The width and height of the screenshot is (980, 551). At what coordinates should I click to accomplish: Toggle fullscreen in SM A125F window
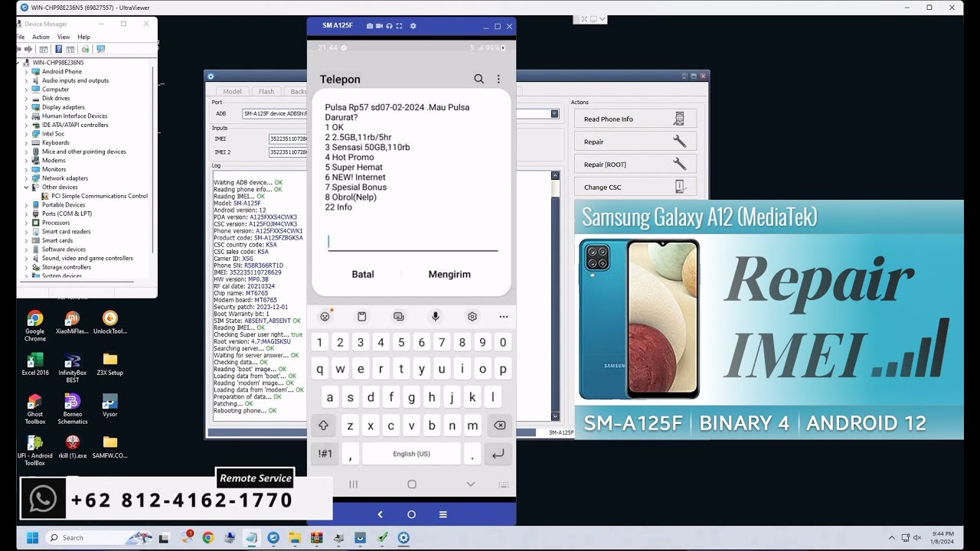coord(399,26)
